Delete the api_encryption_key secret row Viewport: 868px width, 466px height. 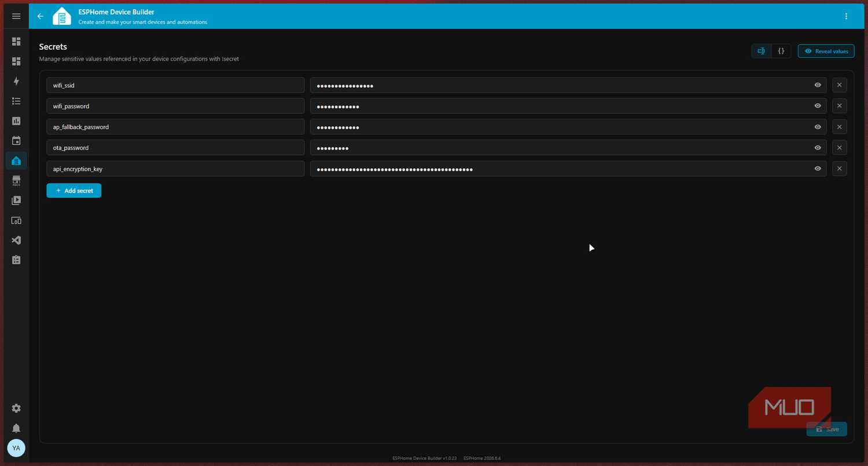(x=840, y=168)
